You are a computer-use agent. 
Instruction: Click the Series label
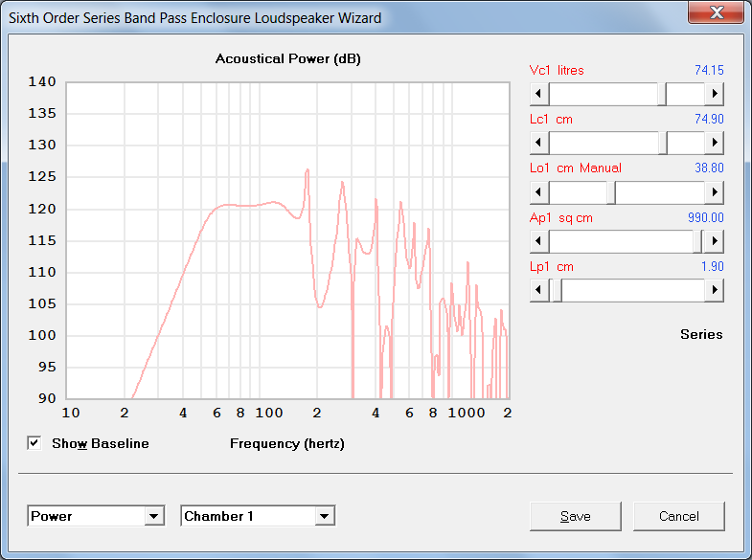click(x=701, y=334)
